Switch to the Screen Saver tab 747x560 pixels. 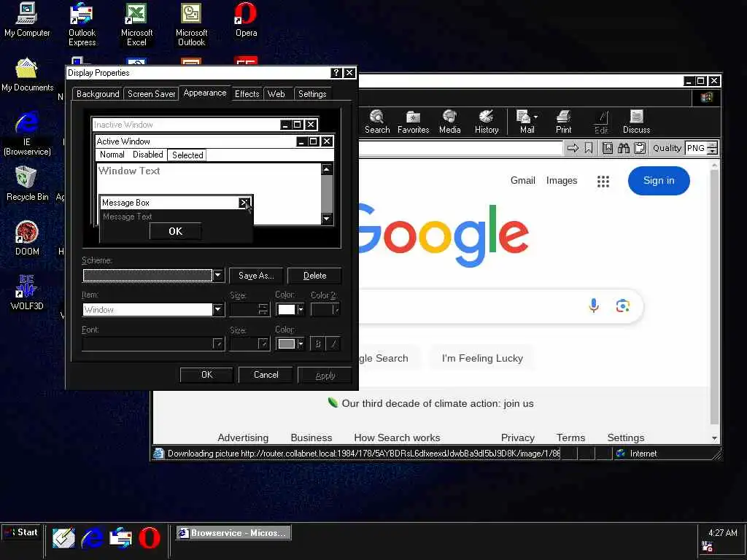click(151, 94)
